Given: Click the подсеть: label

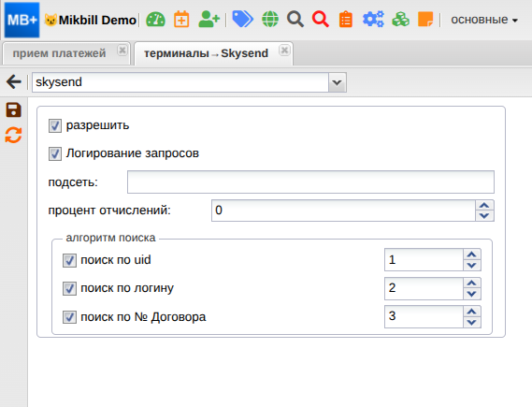Looking at the screenshot, I should [73, 182].
